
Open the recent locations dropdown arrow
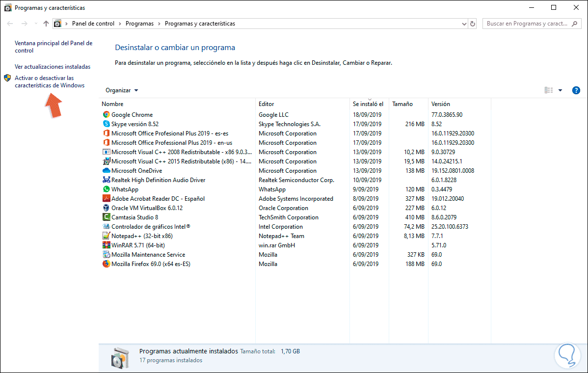pyautogui.click(x=36, y=24)
